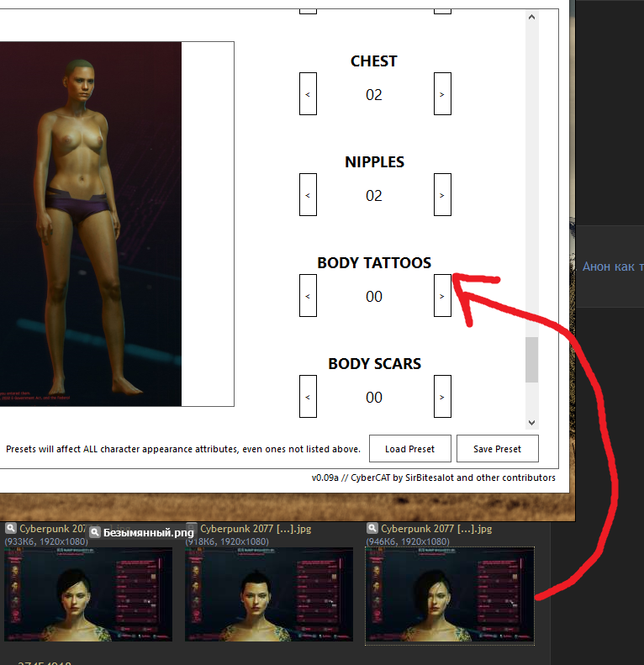This screenshot has width=644, height=665.
Task: Click magnifier icon next to Безымянный.png
Action: (x=95, y=532)
